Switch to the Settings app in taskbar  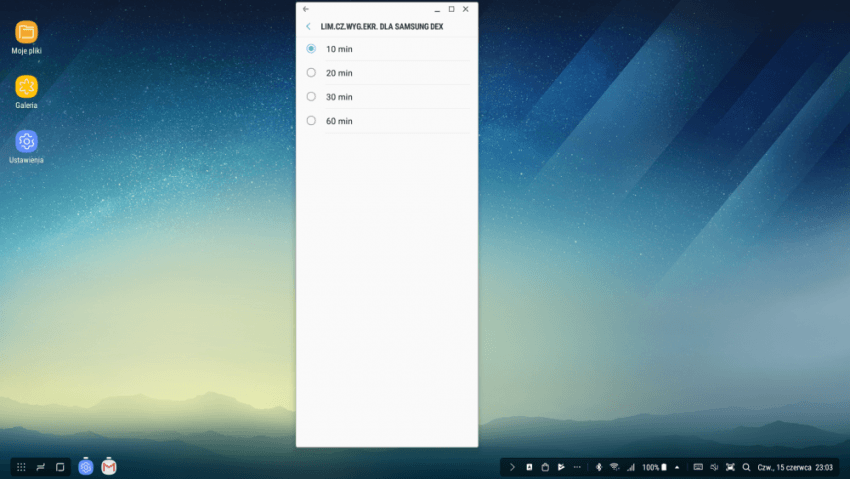[x=86, y=467]
